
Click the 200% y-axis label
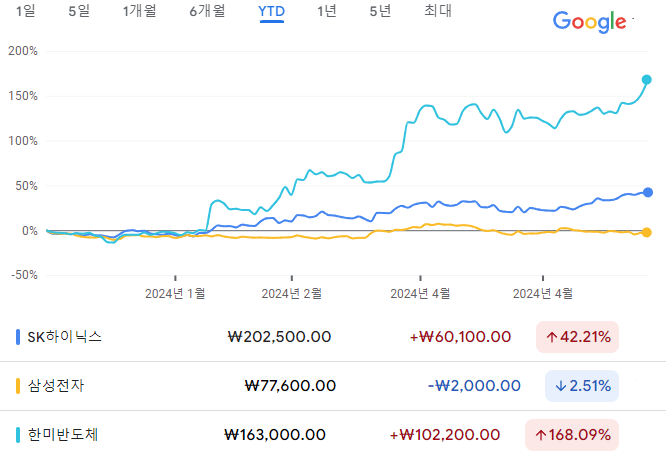(x=23, y=51)
